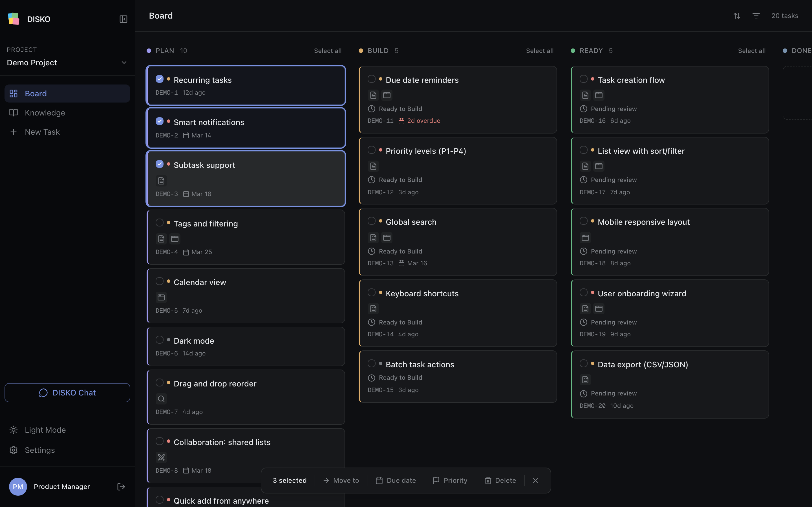This screenshot has width=812, height=507.
Task: Open the Move to dropdown in the action bar
Action: [x=341, y=480]
